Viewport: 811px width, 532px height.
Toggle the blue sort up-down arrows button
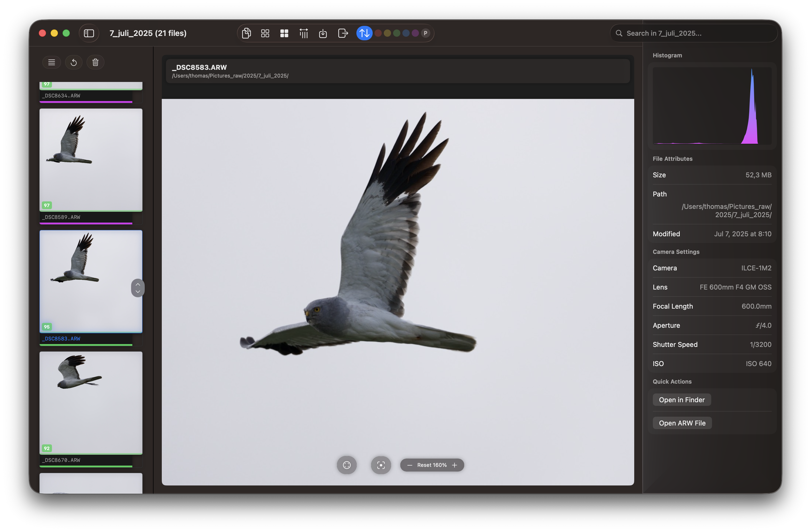point(364,33)
